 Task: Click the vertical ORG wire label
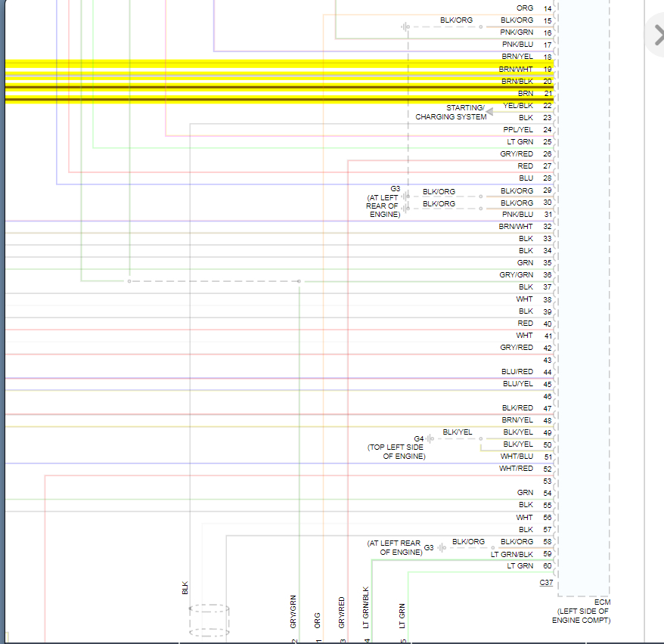317,621
